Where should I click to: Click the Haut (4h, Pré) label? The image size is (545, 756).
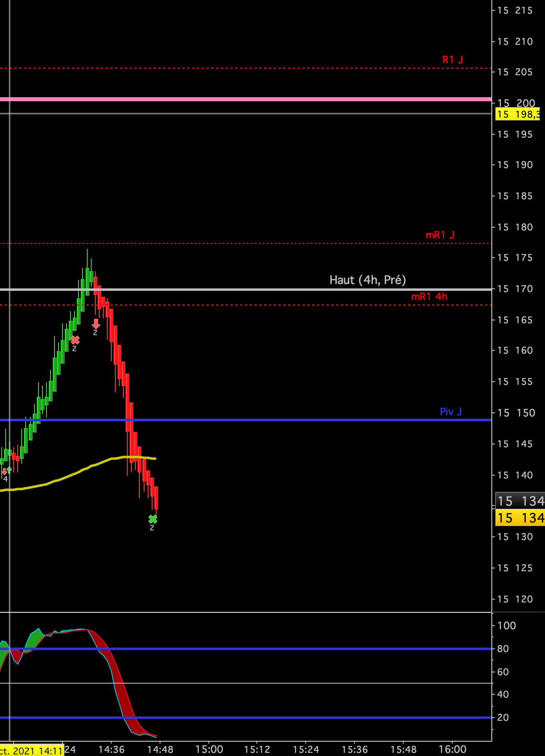pyautogui.click(x=368, y=280)
